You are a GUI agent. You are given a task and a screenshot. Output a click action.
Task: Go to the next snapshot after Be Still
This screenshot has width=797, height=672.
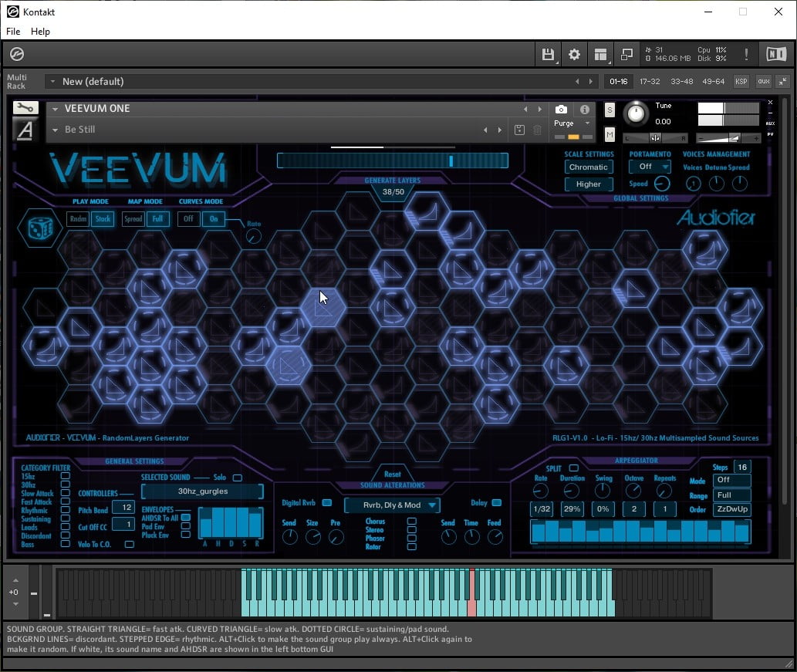coord(500,130)
